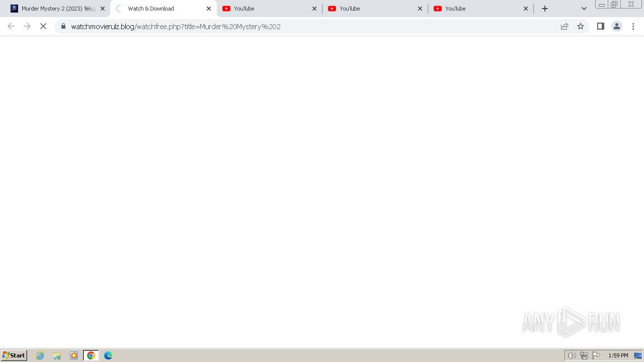Open the Windows Start menu

click(x=14, y=355)
